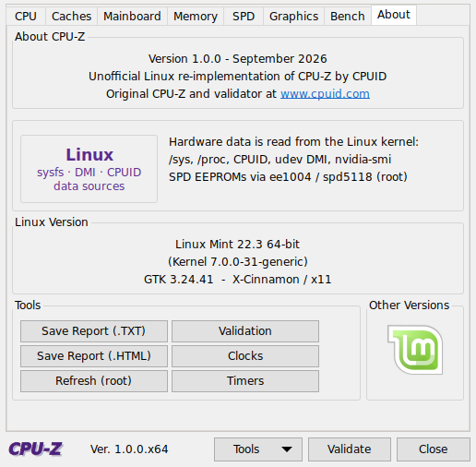Open the Validation tool
Image resolution: width=476 pixels, height=467 pixels.
click(x=245, y=331)
